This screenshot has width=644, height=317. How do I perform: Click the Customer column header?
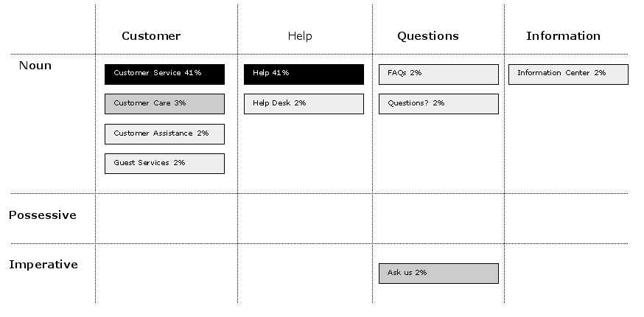click(x=151, y=36)
